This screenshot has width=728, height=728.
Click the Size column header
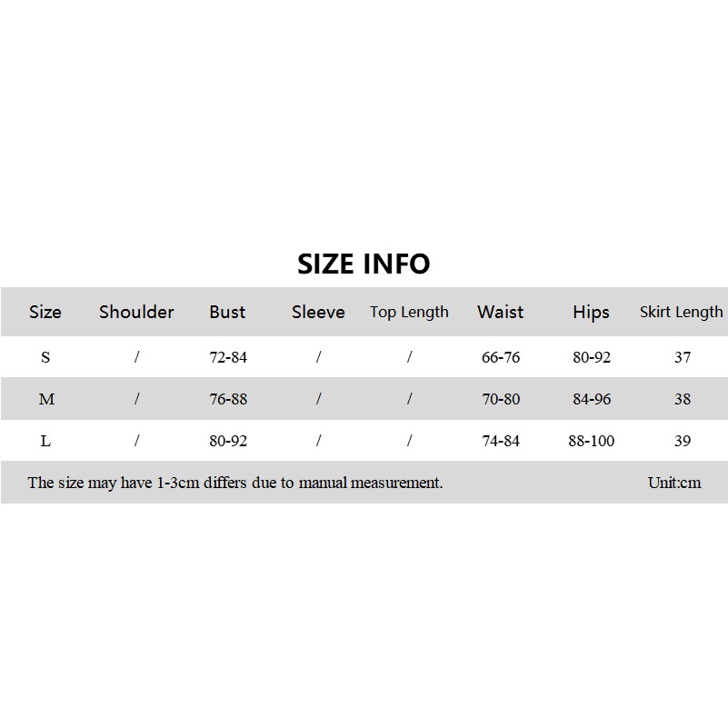pos(45,312)
